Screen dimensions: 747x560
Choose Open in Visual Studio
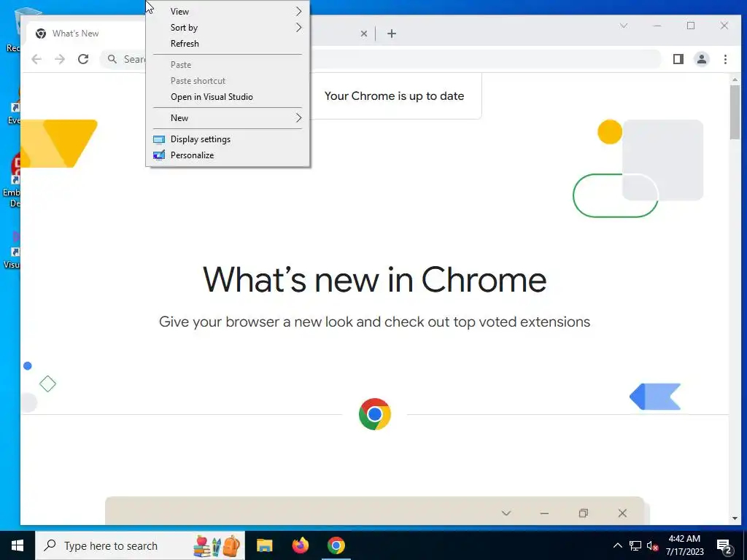(x=228, y=97)
